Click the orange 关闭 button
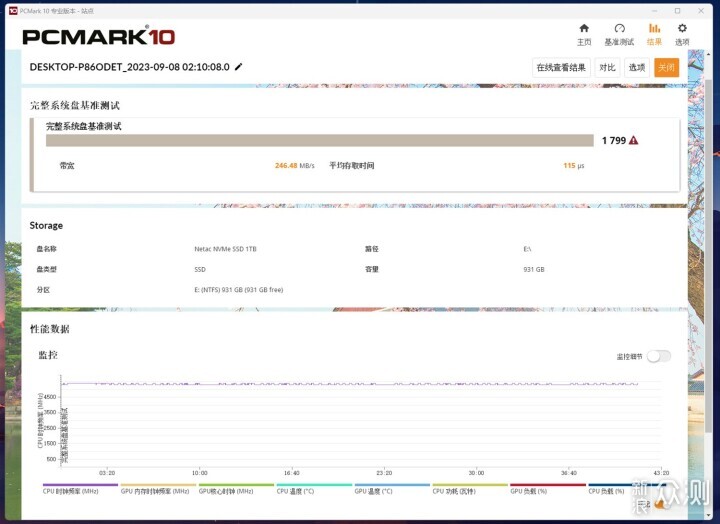 [666, 68]
